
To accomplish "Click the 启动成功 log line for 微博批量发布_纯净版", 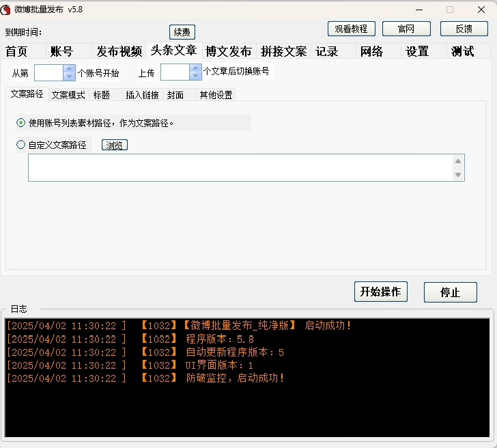I will click(179, 326).
